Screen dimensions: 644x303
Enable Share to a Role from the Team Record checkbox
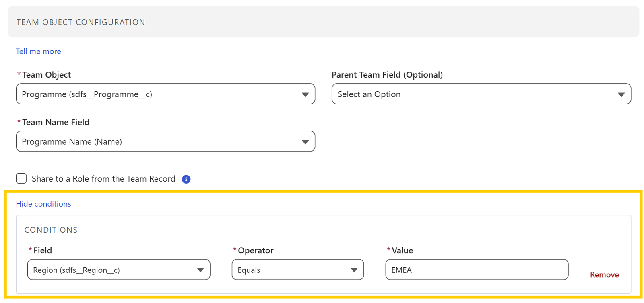pos(21,178)
